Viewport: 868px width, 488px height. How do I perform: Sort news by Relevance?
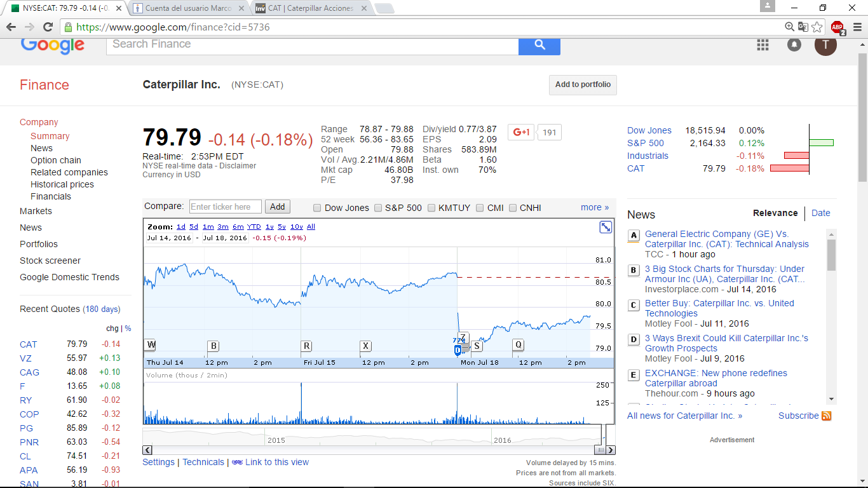(x=775, y=213)
